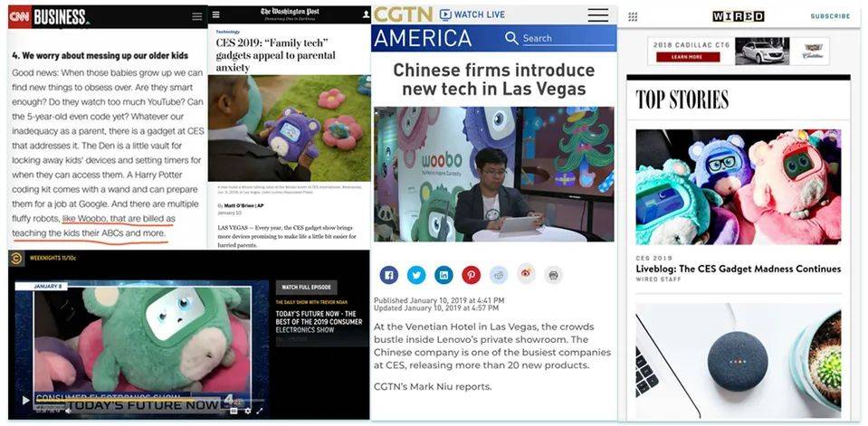Screen dimensions: 868x426
Task: Click the CGTN Watch Live tab
Action: click(x=472, y=14)
